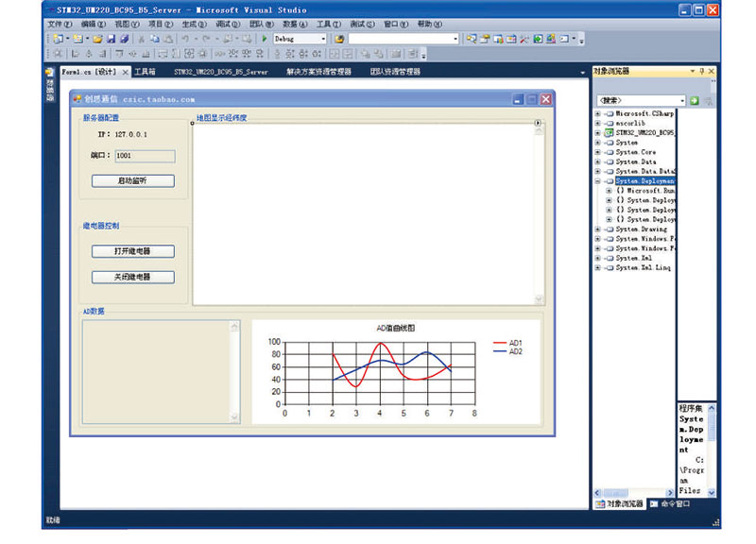The height and width of the screenshot is (544, 756).
Task: Click the 打开继电器 button
Action: point(133,251)
